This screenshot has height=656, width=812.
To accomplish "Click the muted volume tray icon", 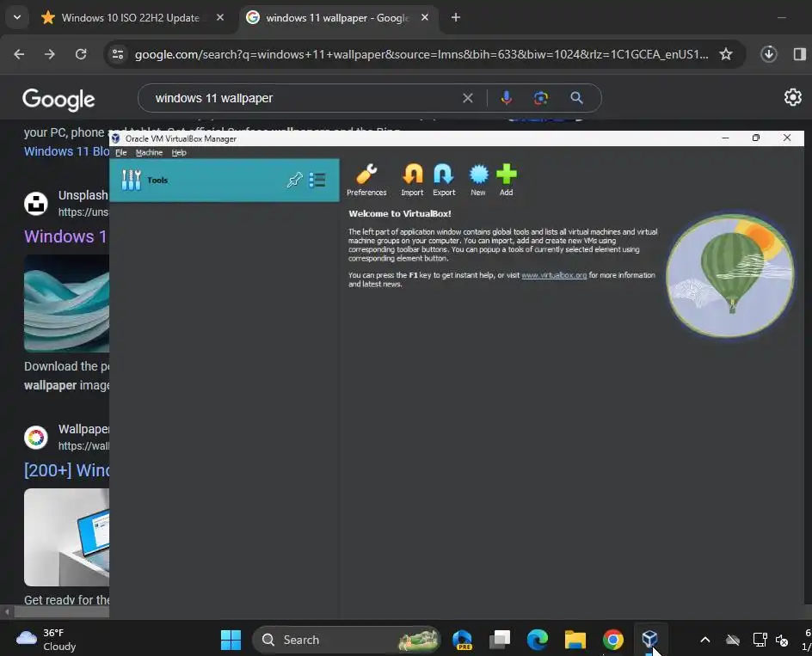I will point(782,640).
